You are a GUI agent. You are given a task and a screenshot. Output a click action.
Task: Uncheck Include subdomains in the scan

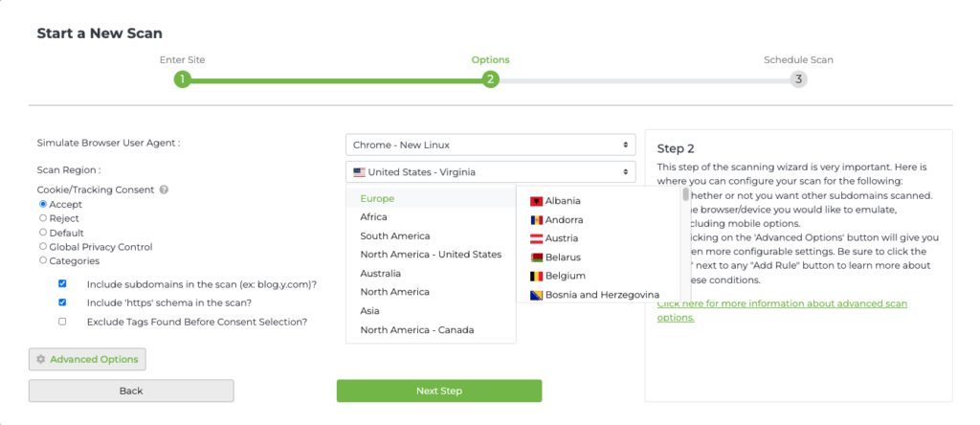click(62, 284)
